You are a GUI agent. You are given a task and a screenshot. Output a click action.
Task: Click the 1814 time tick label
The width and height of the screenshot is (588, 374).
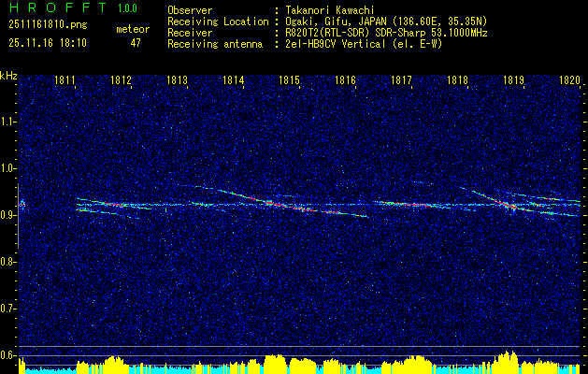234,79
